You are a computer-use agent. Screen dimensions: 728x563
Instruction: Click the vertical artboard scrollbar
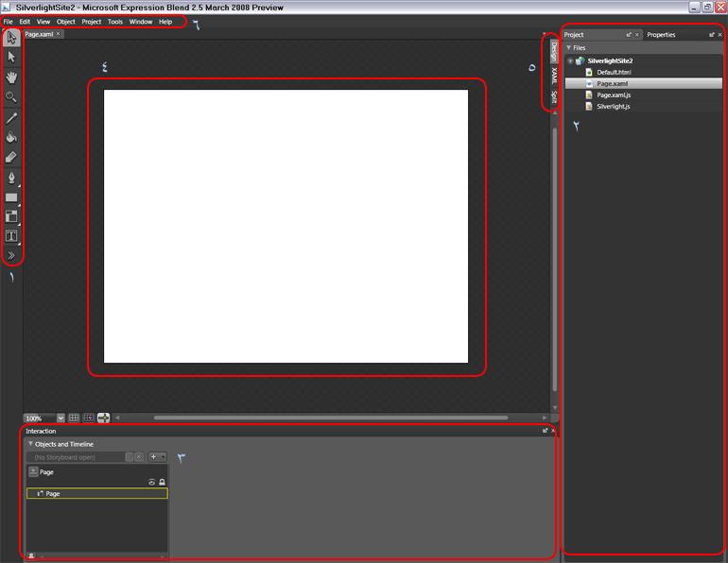(x=555, y=260)
